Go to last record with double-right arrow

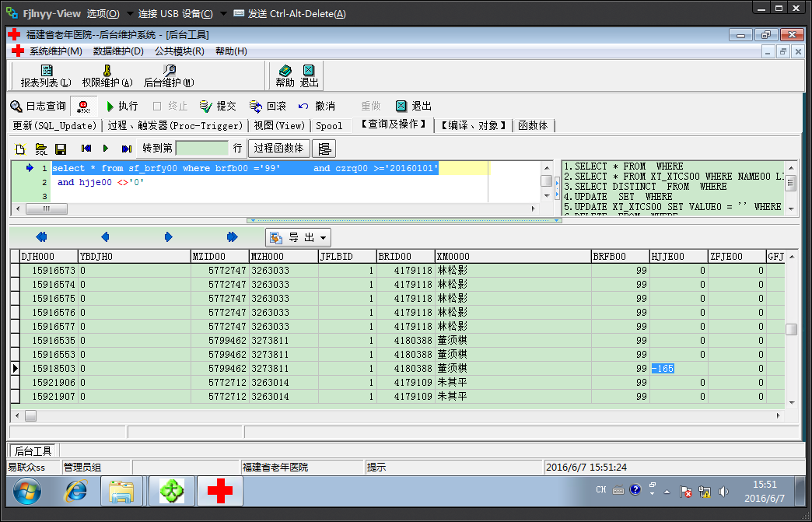point(232,237)
